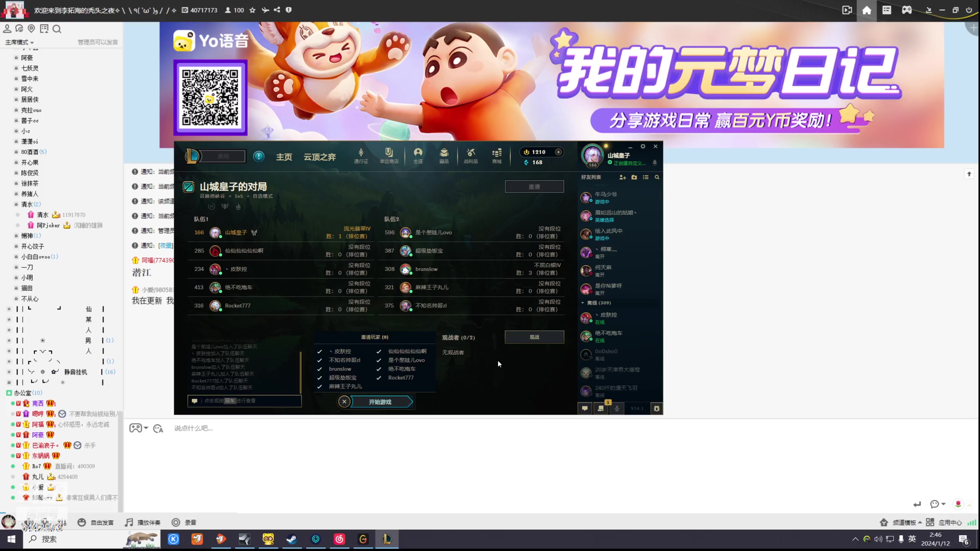Viewport: 980px width, 551px height.
Task: Click the channel search magnifier icon
Action: click(x=57, y=29)
